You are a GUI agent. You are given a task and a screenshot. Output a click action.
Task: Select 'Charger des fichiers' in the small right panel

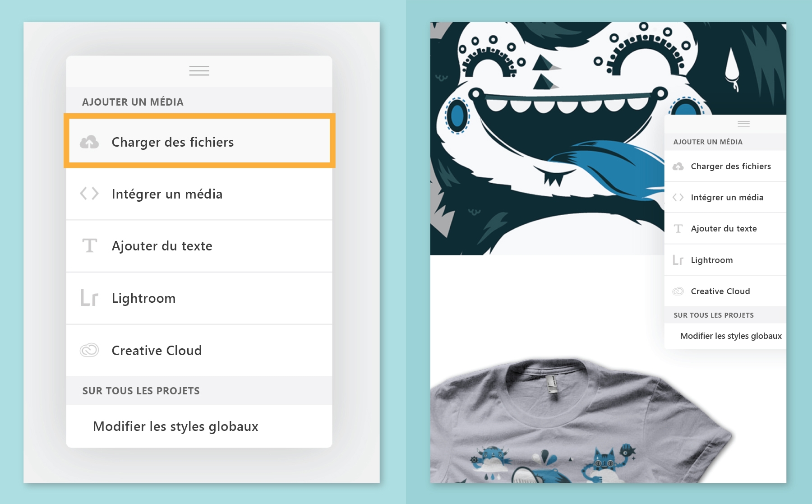pyautogui.click(x=725, y=166)
